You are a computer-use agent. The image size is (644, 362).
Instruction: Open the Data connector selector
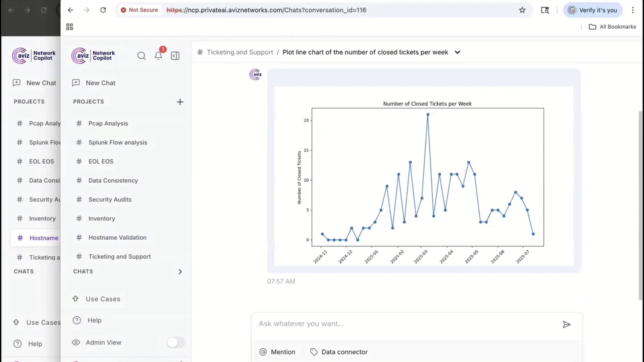339,352
